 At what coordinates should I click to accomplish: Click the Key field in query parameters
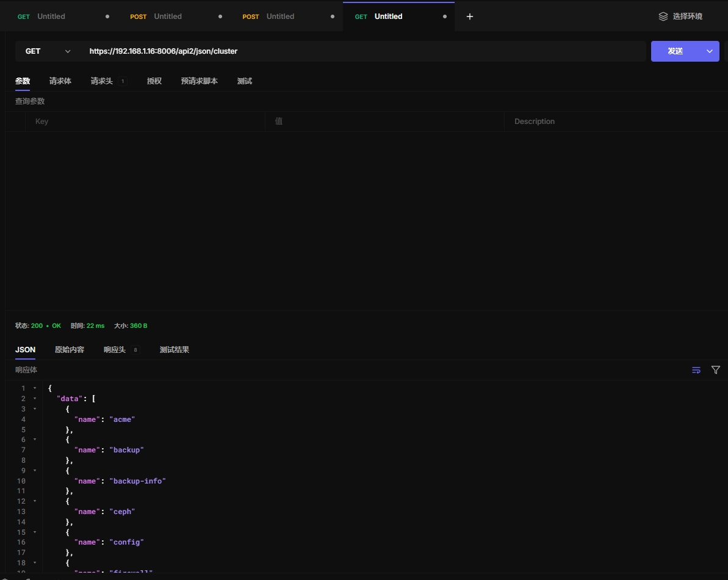click(145, 121)
